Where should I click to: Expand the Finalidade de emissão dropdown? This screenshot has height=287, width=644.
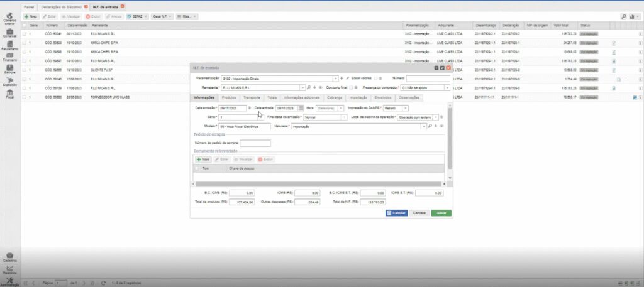[344, 117]
